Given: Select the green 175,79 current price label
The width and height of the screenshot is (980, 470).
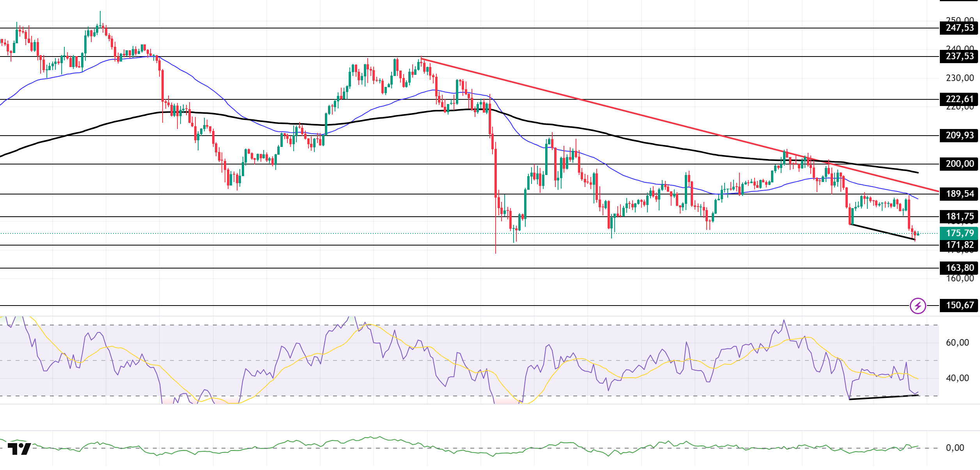Looking at the screenshot, I should click(959, 233).
